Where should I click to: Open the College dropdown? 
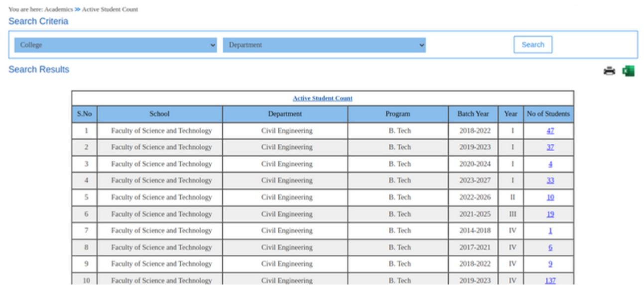116,45
